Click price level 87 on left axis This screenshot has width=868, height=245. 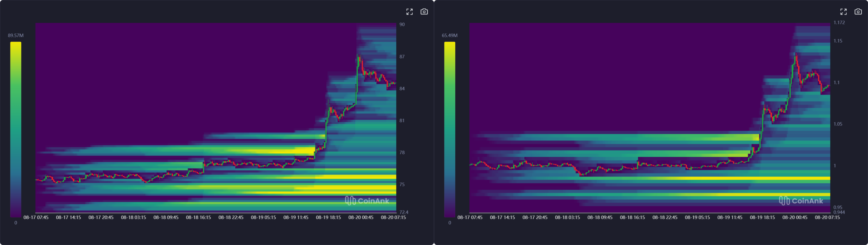(x=402, y=57)
